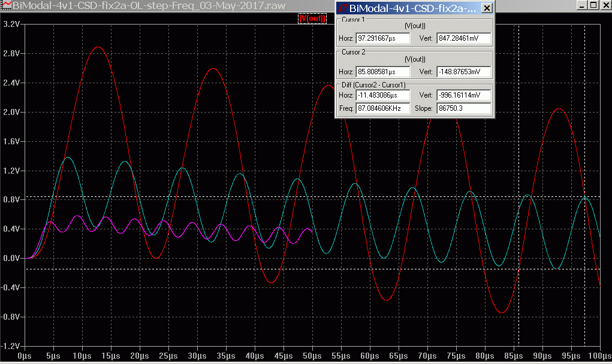The width and height of the screenshot is (612, 364).
Task: Click the Diff Vert field -996.16114mV
Action: tap(464, 95)
